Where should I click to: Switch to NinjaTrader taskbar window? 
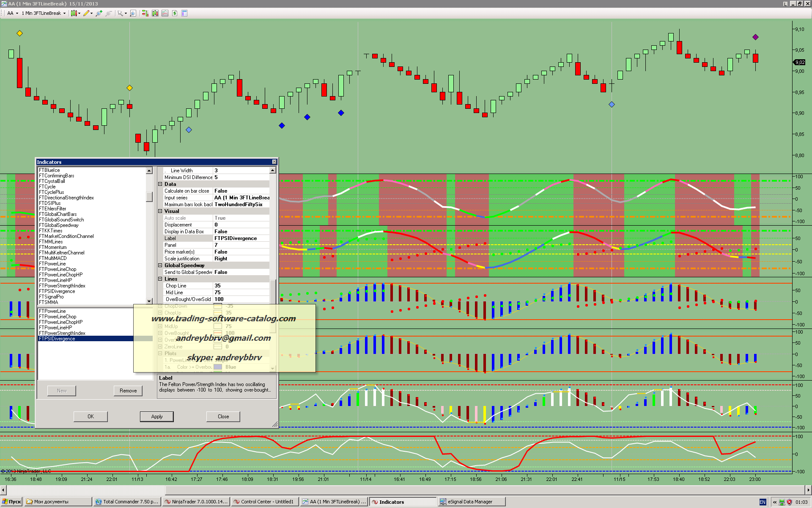coord(196,502)
